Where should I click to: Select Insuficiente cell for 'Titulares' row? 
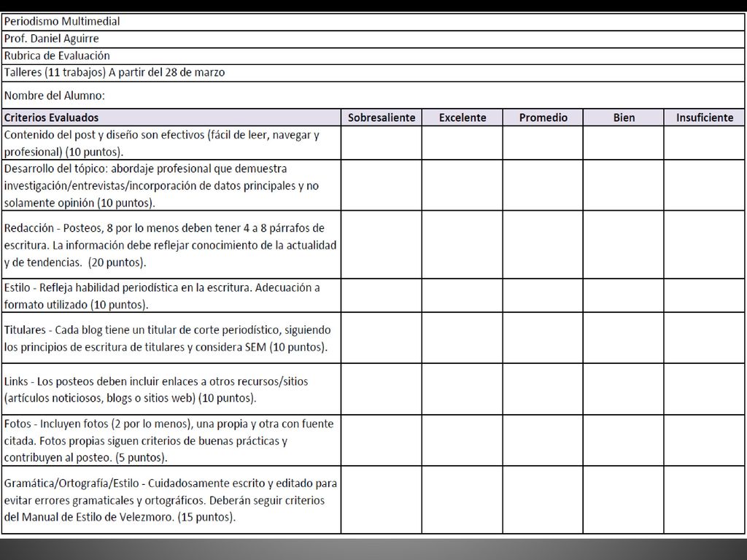(704, 338)
